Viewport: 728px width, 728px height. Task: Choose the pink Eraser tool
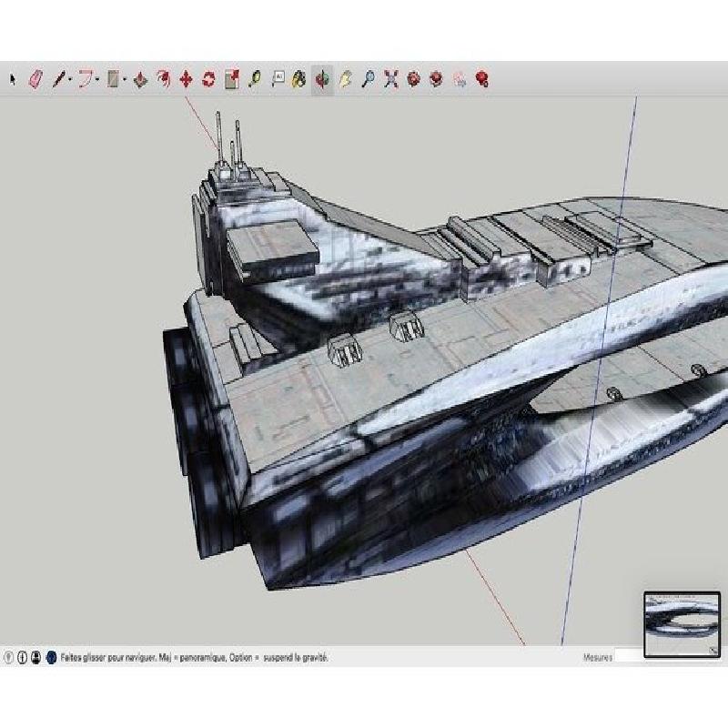pyautogui.click(x=35, y=79)
